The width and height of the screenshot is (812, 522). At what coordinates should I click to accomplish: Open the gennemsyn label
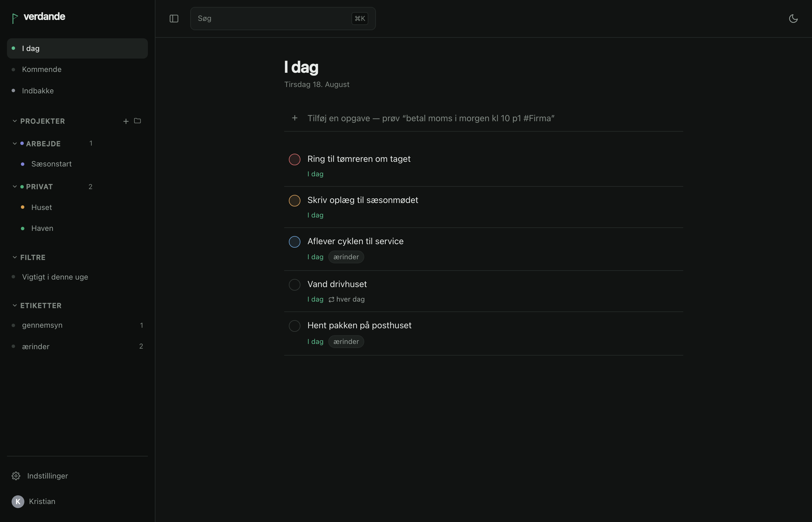(77, 325)
